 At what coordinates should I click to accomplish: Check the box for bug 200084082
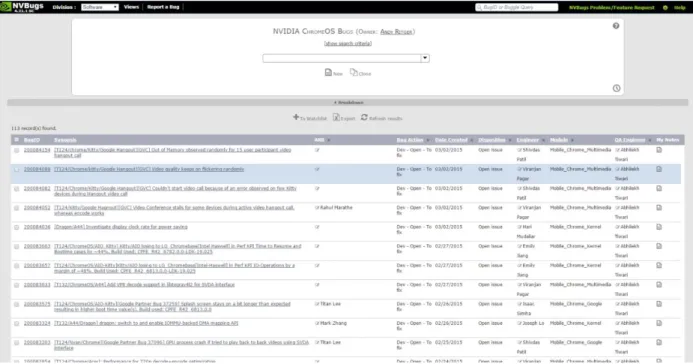(16, 189)
